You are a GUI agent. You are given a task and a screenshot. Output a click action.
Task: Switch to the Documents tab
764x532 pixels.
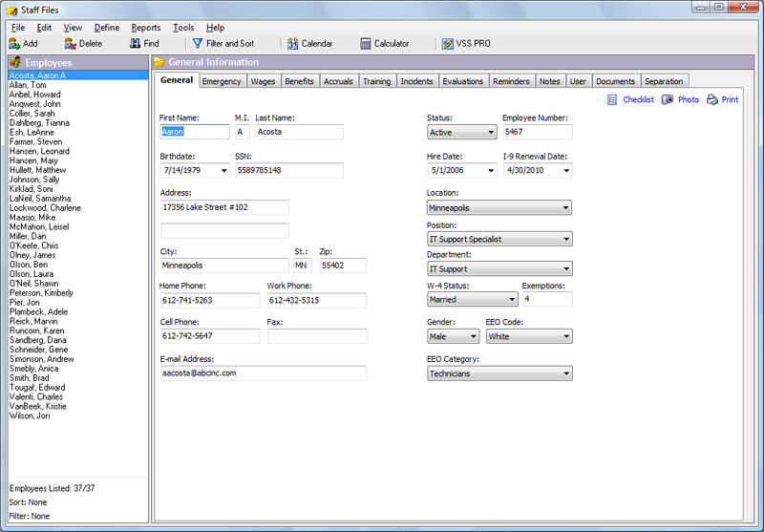click(615, 81)
